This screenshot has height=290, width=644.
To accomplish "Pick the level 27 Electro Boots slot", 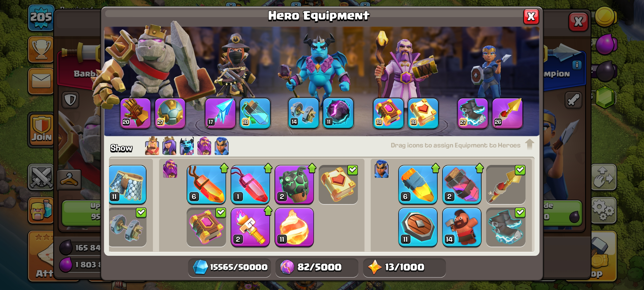I will coord(472,113).
